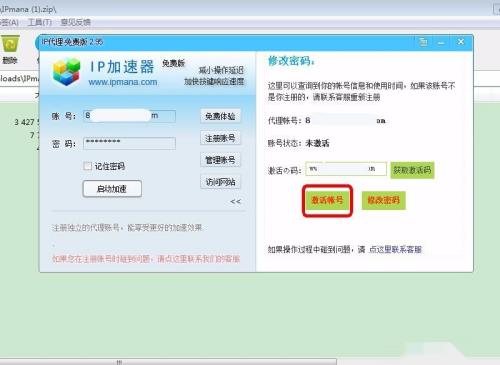The width and height of the screenshot is (500, 365).
Task: Enable the 记住密码 checkbox
Action: [x=87, y=166]
